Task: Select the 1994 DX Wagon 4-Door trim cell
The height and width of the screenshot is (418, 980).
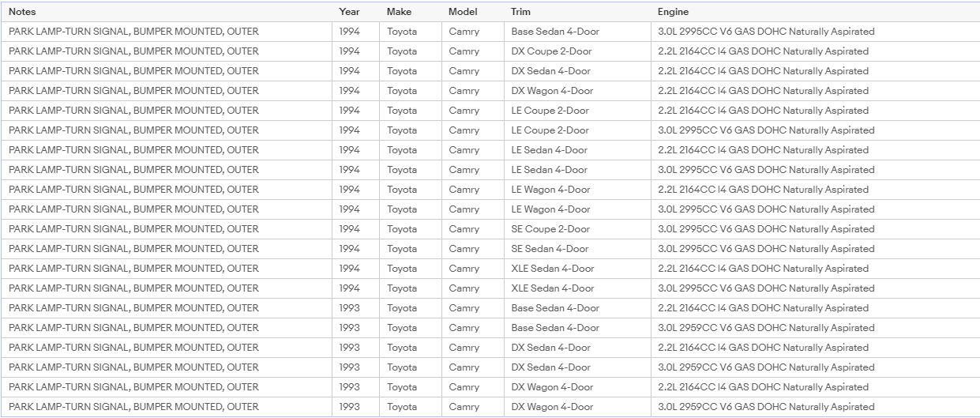Action: pos(577,91)
